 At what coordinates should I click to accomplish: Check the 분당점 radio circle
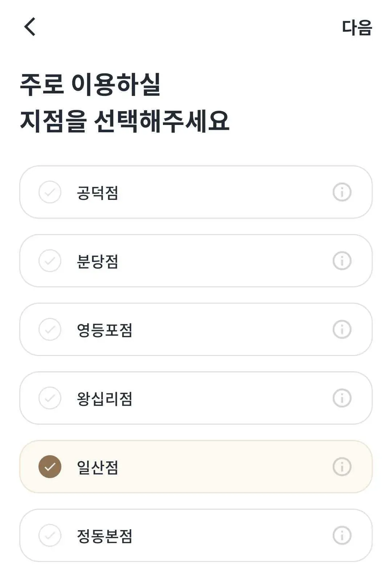[x=50, y=261]
